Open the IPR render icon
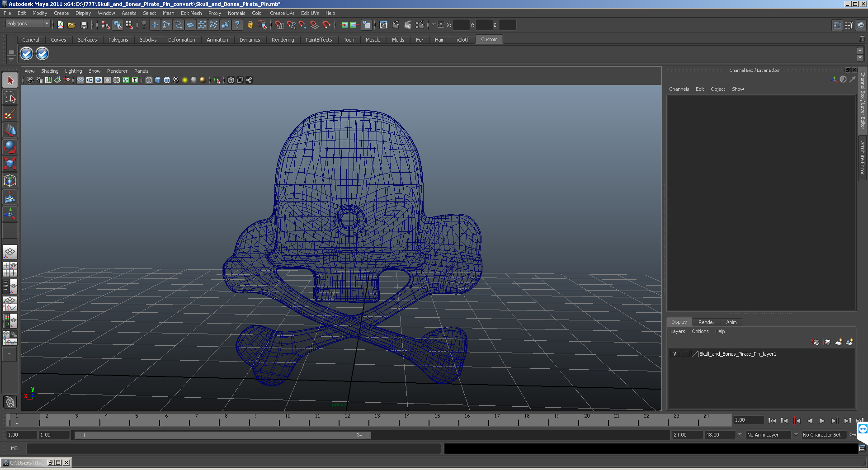 click(x=408, y=25)
